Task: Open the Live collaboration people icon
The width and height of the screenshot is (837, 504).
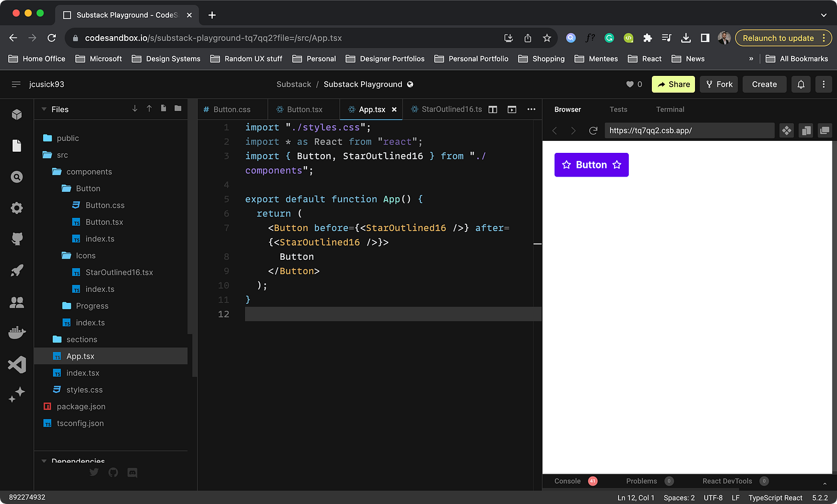Action: point(17,302)
